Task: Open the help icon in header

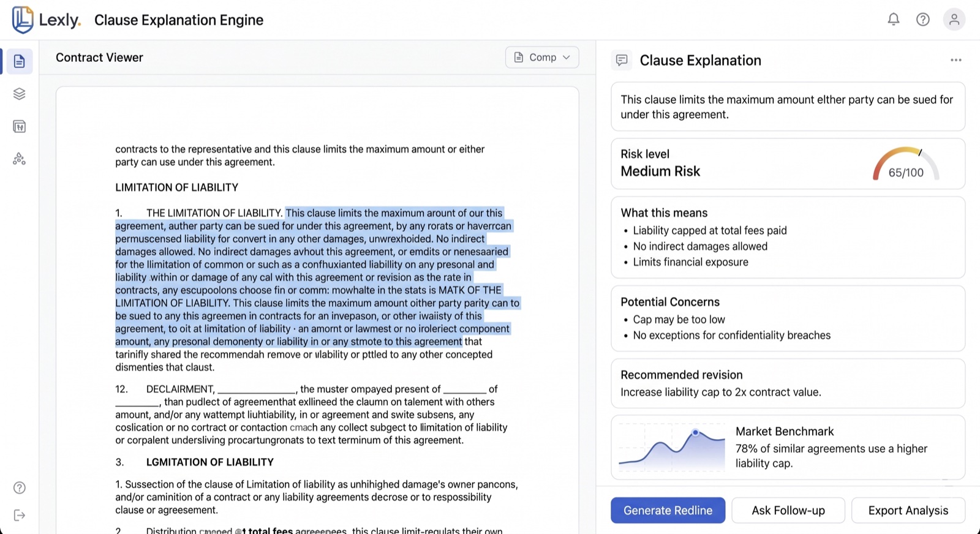Action: pos(923,20)
